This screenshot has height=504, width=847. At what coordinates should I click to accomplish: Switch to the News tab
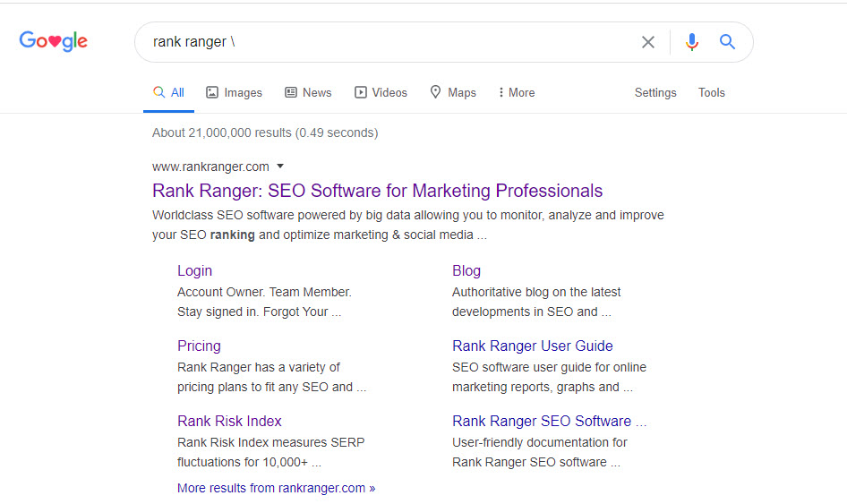[308, 92]
